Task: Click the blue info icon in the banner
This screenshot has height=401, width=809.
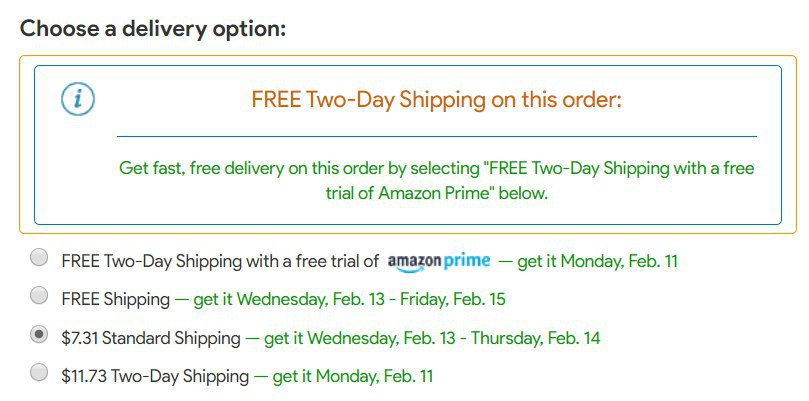Action: click(78, 100)
